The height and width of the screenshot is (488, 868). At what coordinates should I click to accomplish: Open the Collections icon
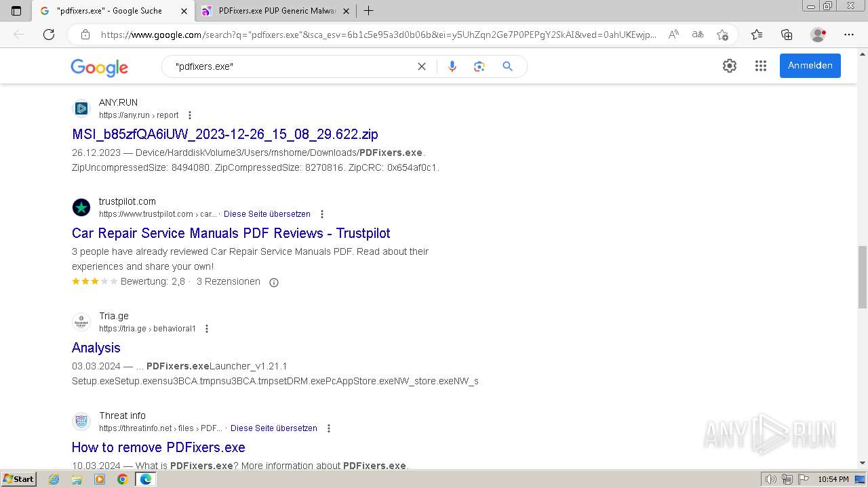787,35
